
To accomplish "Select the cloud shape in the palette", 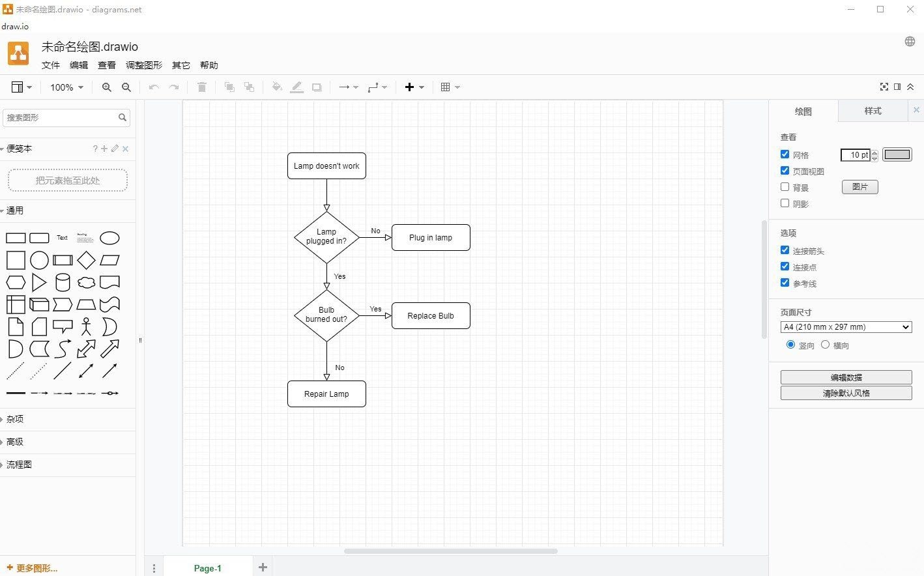I will coord(86,283).
